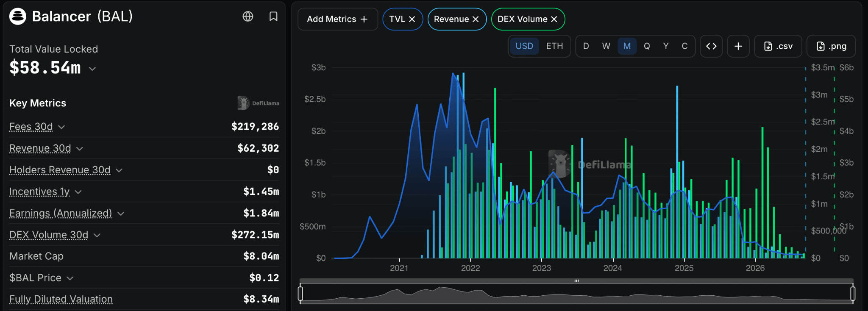Image resolution: width=868 pixels, height=311 pixels.
Task: Select monthly (M) interval
Action: (x=627, y=46)
